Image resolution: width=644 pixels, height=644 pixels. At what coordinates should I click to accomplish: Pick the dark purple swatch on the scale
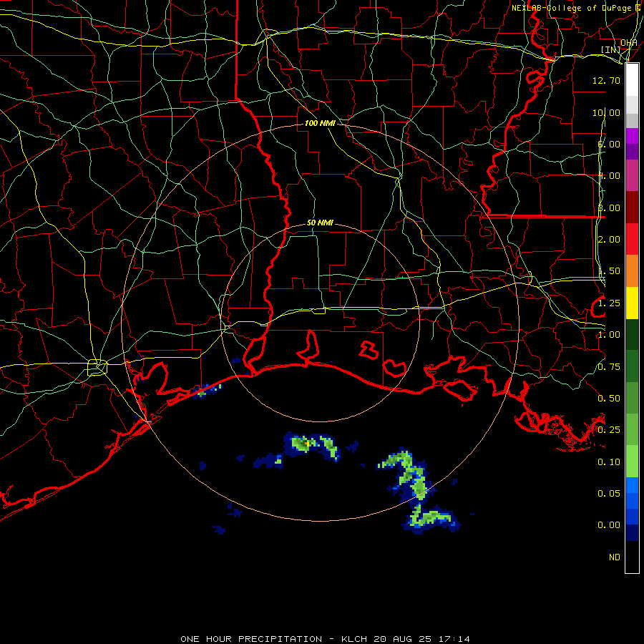[632, 152]
